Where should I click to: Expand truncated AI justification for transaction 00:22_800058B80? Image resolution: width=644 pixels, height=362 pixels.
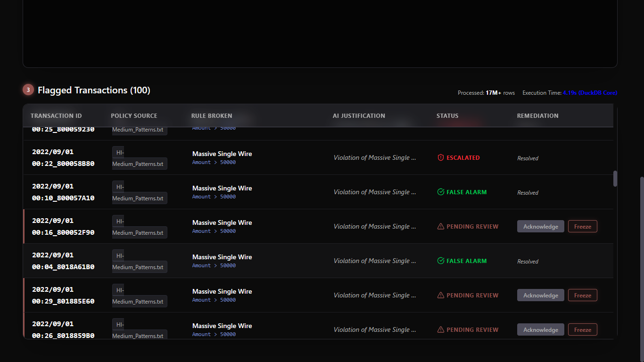tap(375, 158)
